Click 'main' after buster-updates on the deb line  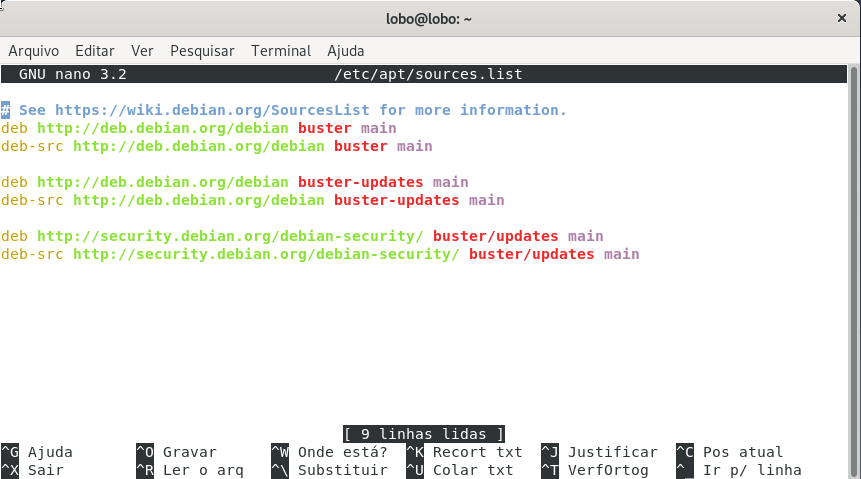(450, 182)
